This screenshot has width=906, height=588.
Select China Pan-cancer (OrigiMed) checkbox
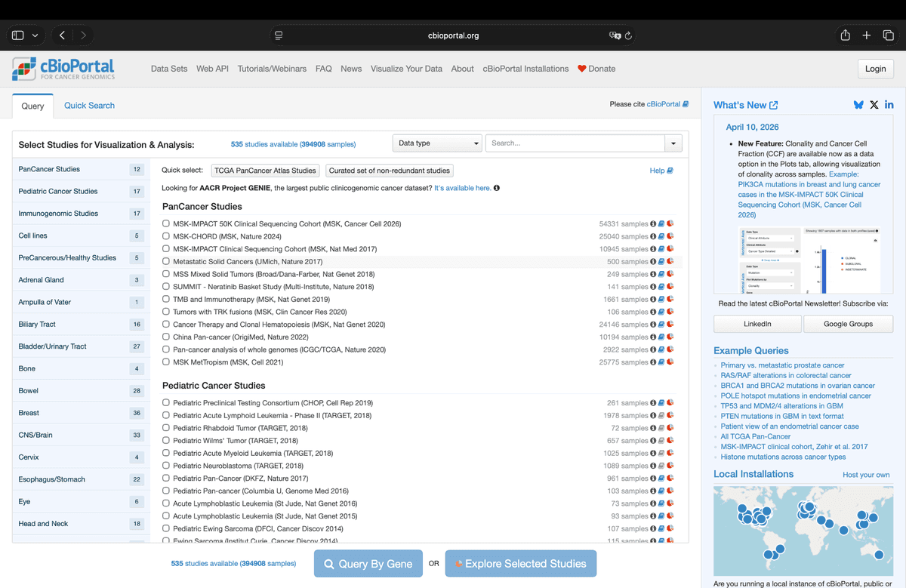(x=166, y=337)
